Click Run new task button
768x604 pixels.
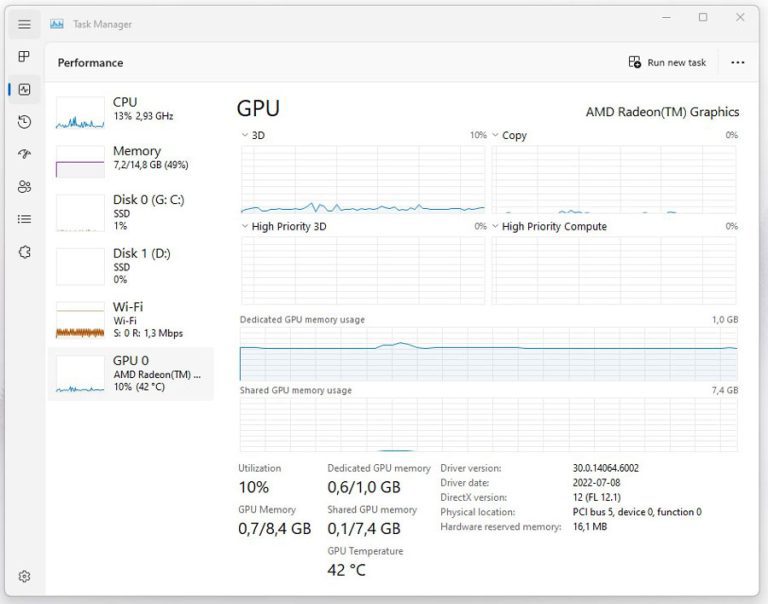667,62
